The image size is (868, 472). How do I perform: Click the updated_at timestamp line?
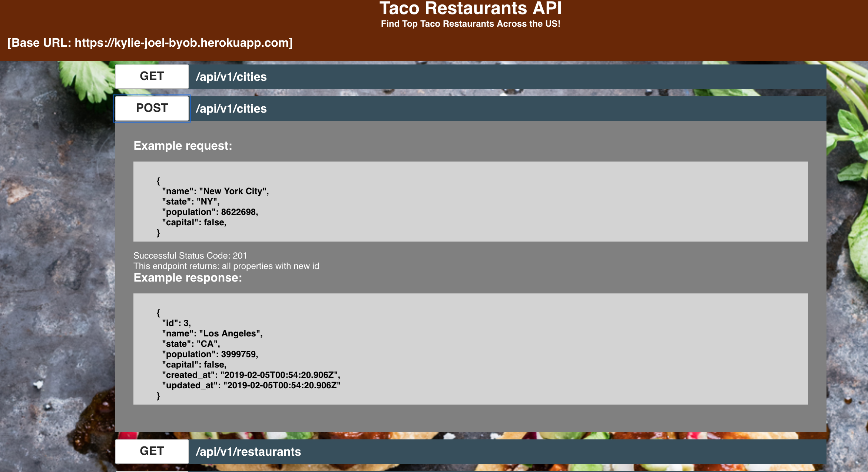pyautogui.click(x=251, y=385)
